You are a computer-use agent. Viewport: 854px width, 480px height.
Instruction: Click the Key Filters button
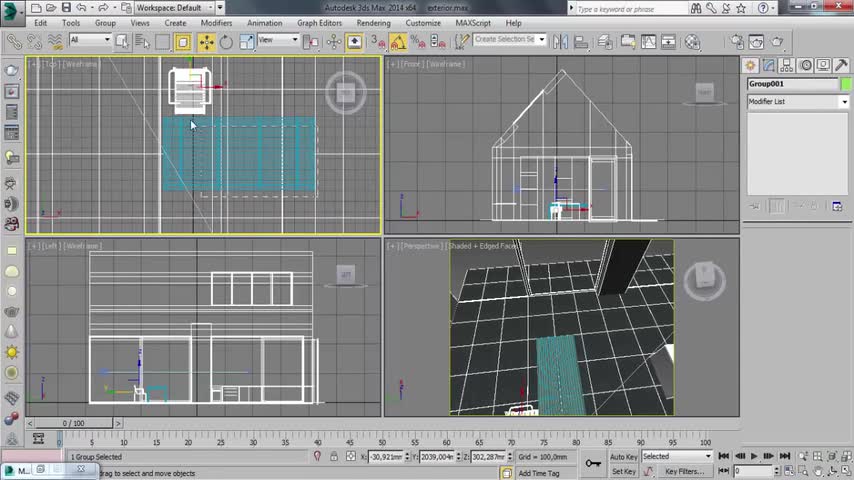tap(685, 471)
